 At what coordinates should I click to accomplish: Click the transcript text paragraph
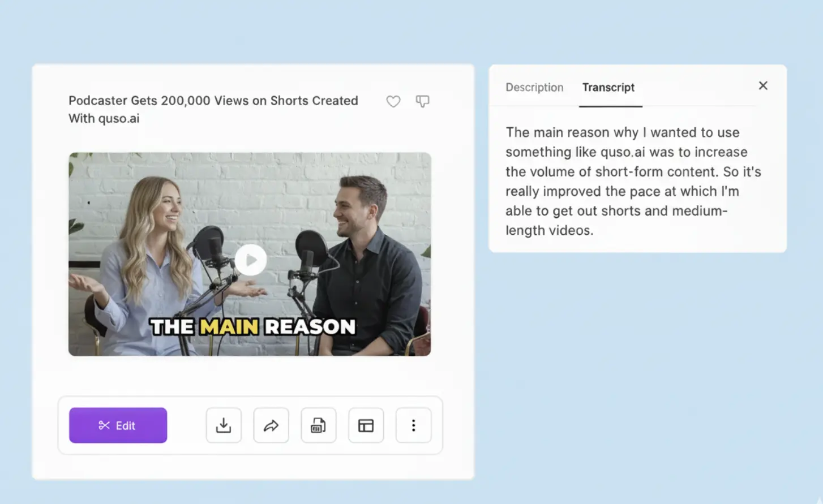coord(633,181)
